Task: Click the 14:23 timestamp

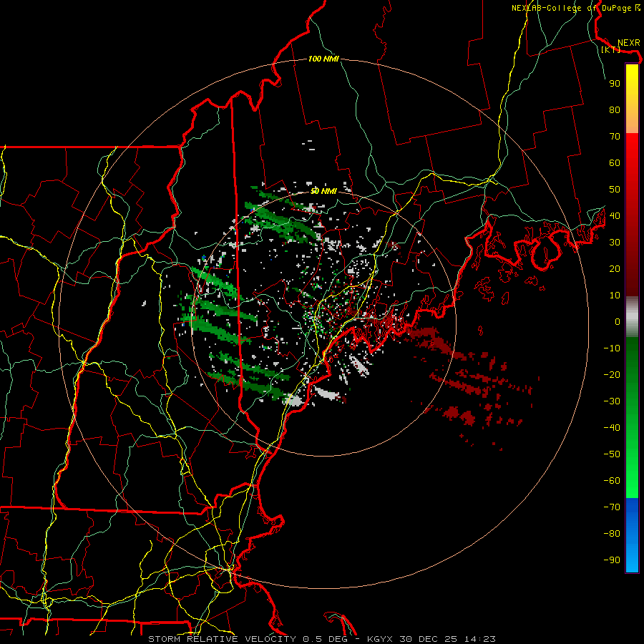Action: [x=480, y=639]
